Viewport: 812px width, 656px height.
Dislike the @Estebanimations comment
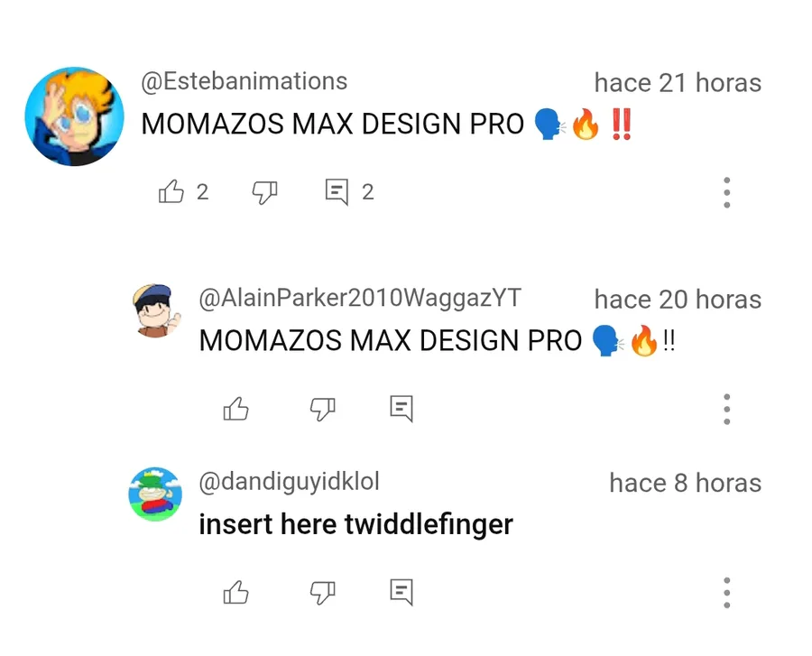point(264,192)
